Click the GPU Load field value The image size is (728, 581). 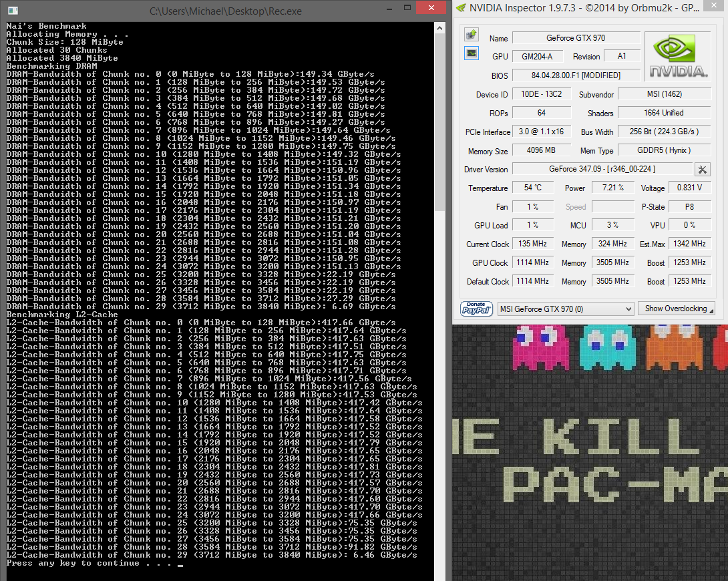(x=533, y=225)
